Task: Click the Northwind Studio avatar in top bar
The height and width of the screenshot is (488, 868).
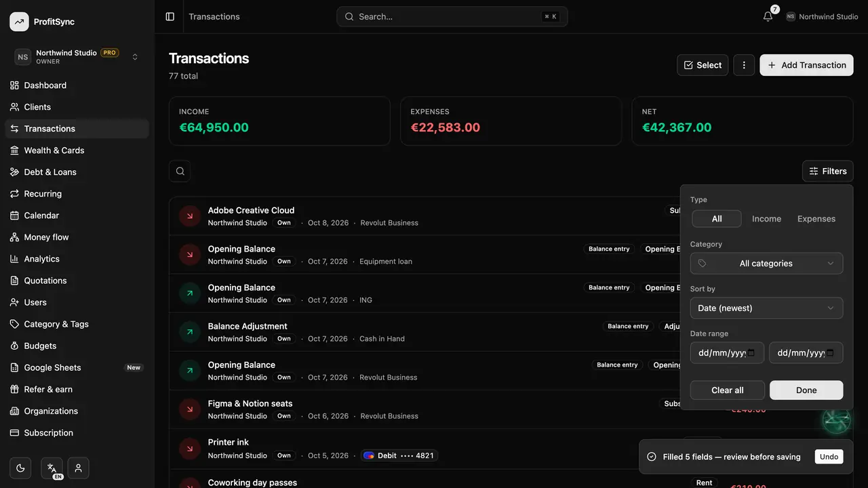Action: [791, 16]
